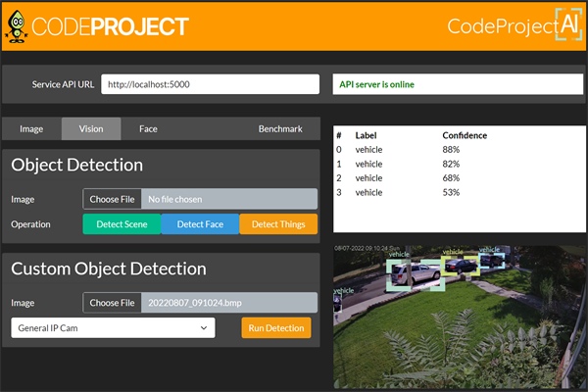Screen dimensions: 588x392
Task: Focus the Service API URL input field
Action: tap(211, 84)
